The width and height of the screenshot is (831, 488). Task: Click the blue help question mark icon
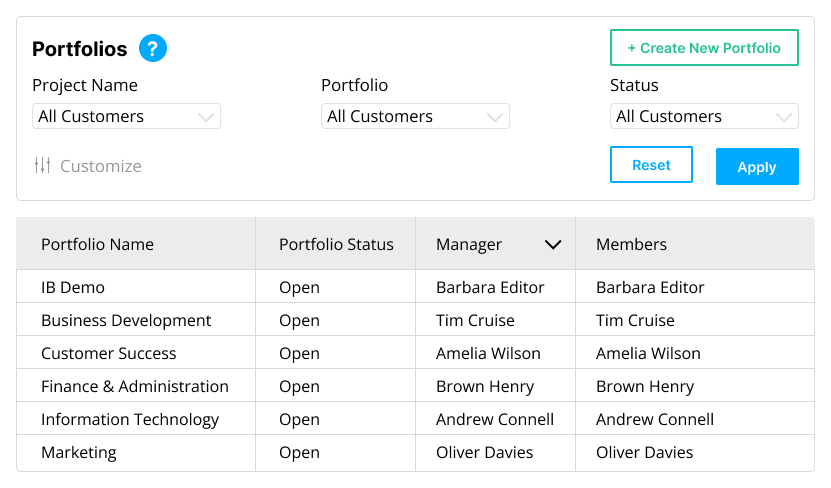point(153,48)
